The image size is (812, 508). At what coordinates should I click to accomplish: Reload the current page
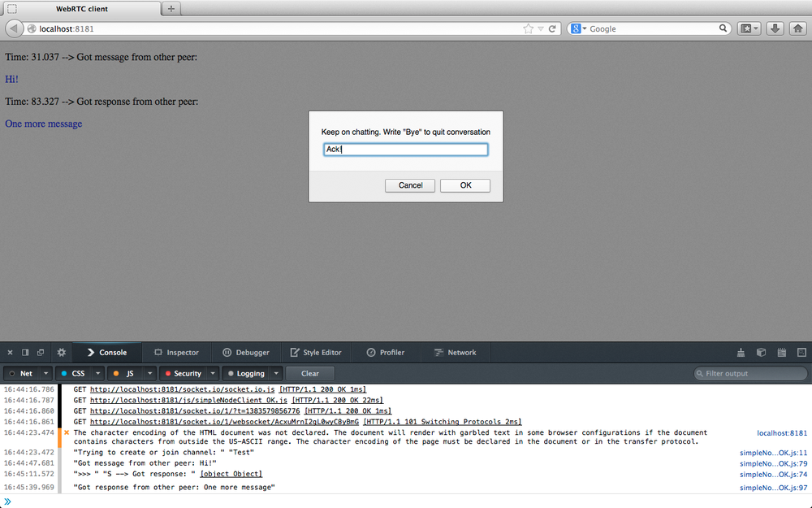(552, 29)
